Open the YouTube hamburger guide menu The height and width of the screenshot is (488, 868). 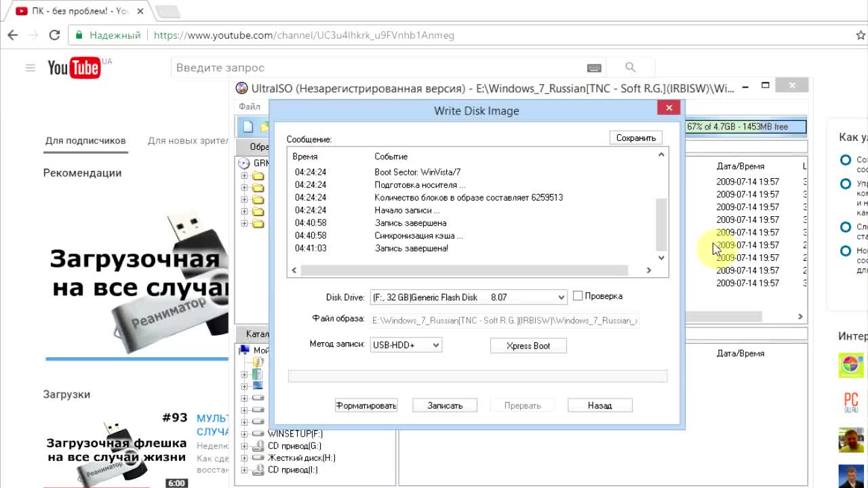click(x=30, y=68)
